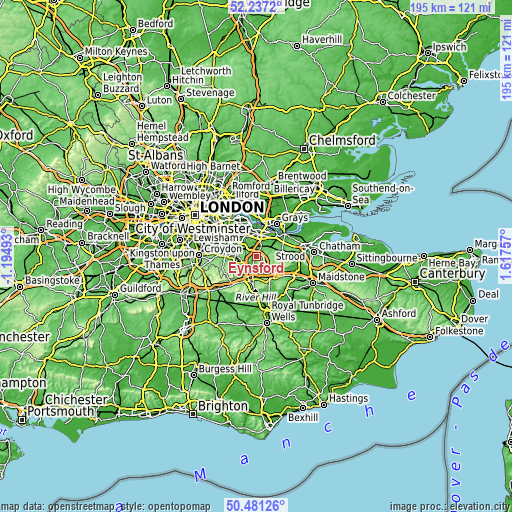Image resolution: width=512 pixels, height=512 pixels.
Task: Select the St Albans label
Action: (x=156, y=155)
